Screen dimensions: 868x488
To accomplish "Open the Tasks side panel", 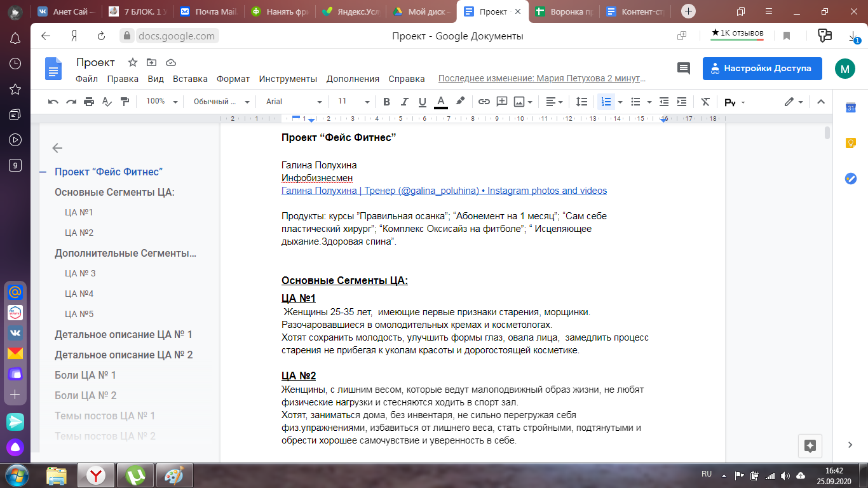I will pos(851,179).
